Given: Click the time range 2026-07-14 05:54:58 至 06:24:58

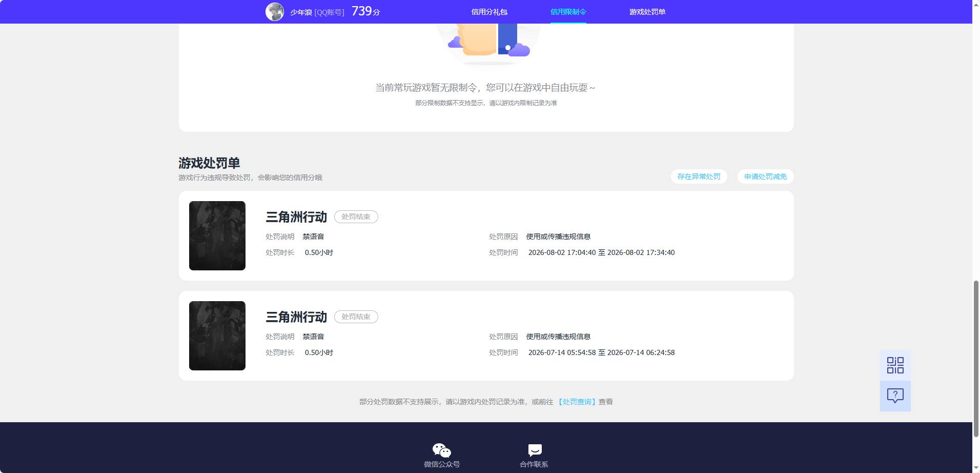Looking at the screenshot, I should 601,352.
